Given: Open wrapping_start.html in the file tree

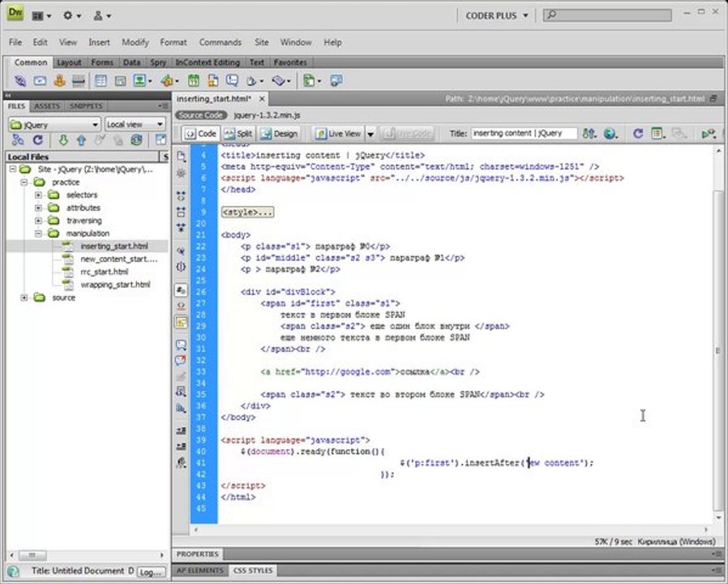Looking at the screenshot, I should point(115,285).
